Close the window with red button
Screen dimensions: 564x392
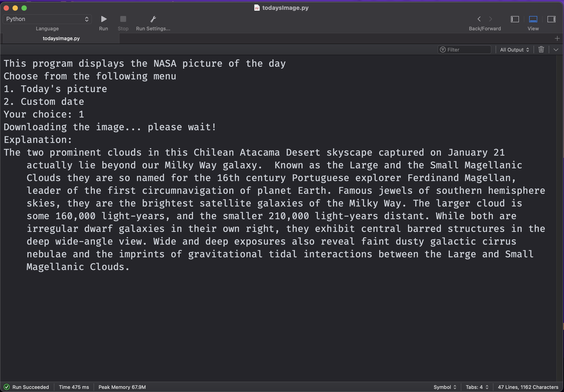6,8
